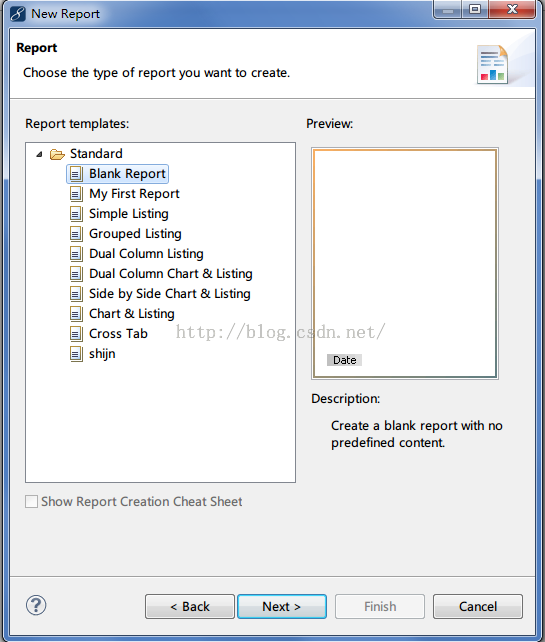Click the My First Report document icon
The width and height of the screenshot is (545, 642).
(76, 194)
